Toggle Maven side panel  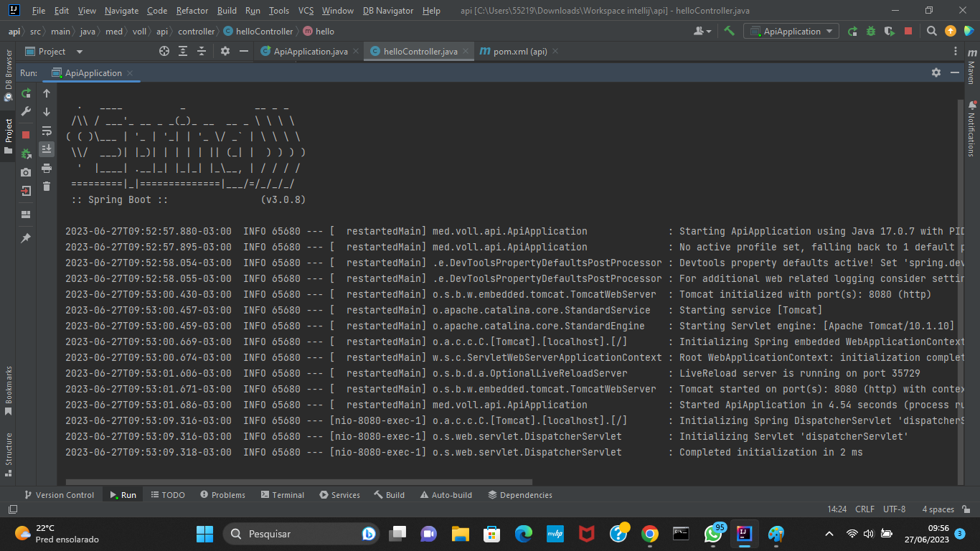point(971,67)
